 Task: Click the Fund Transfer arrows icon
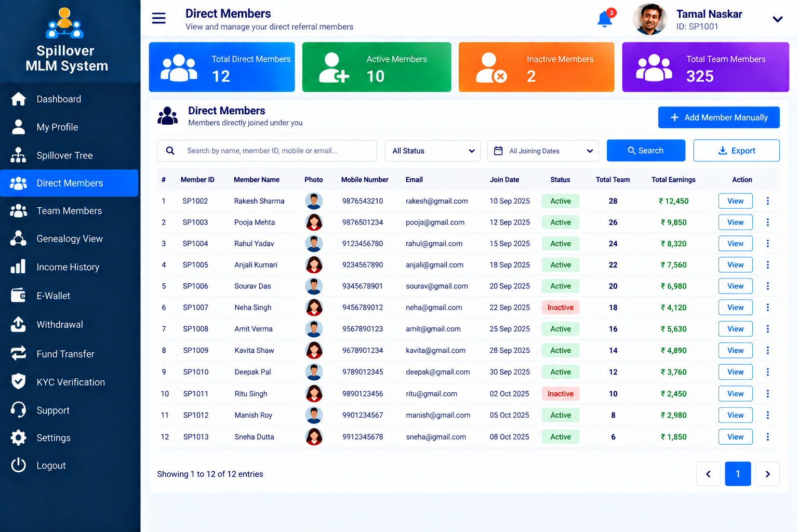coord(18,353)
